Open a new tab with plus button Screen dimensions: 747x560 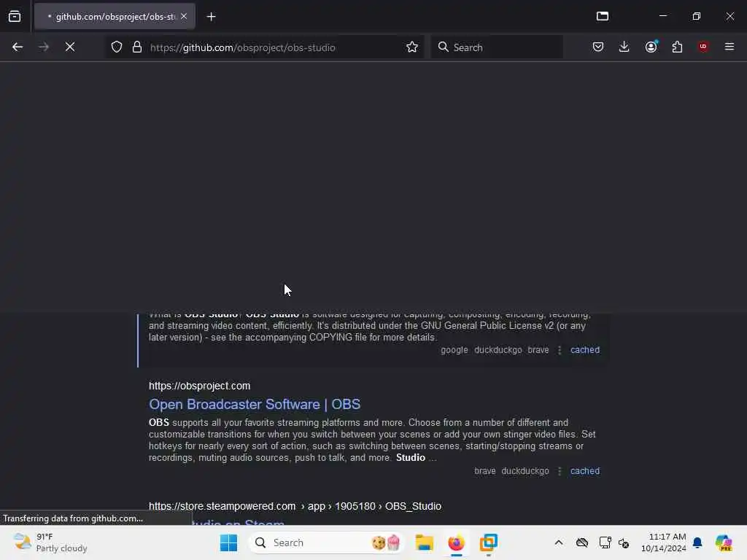[x=211, y=17]
